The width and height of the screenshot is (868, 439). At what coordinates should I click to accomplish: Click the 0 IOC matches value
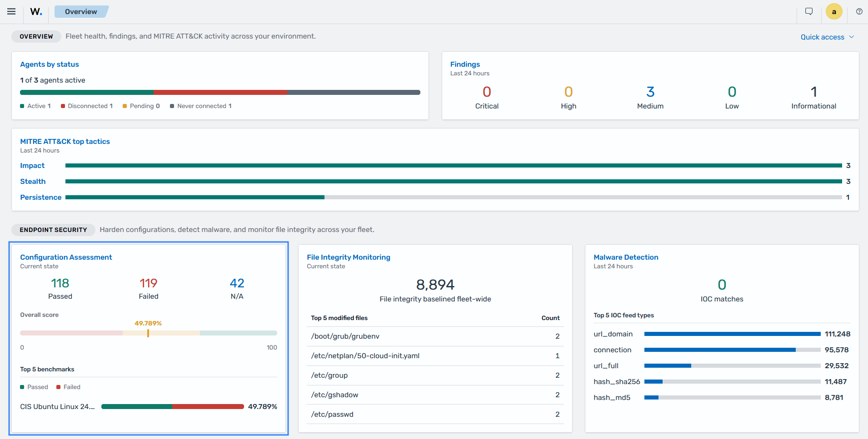point(722,285)
